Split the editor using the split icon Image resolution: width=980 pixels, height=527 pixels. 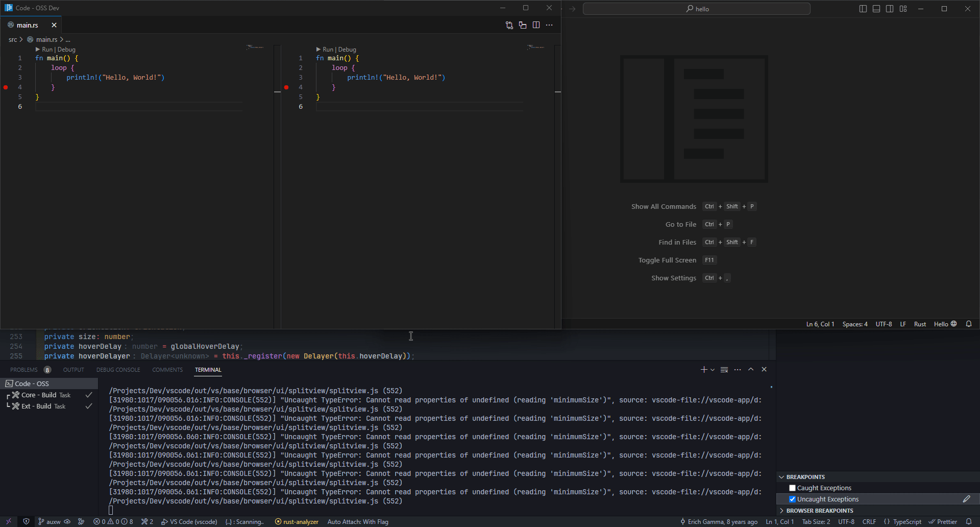tap(536, 25)
